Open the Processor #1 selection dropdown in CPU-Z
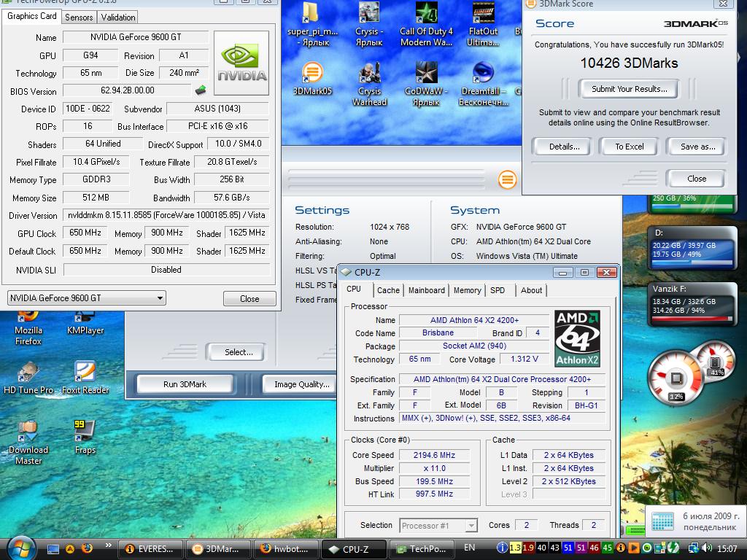747x560 pixels. click(x=438, y=526)
